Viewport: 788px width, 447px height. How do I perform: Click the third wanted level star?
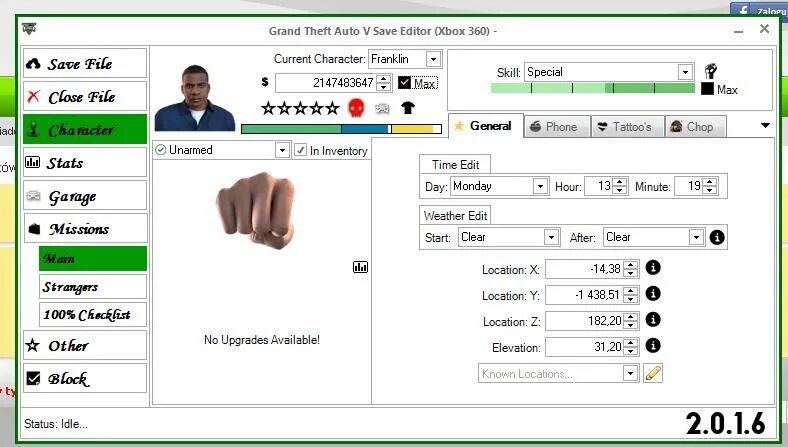[301, 108]
